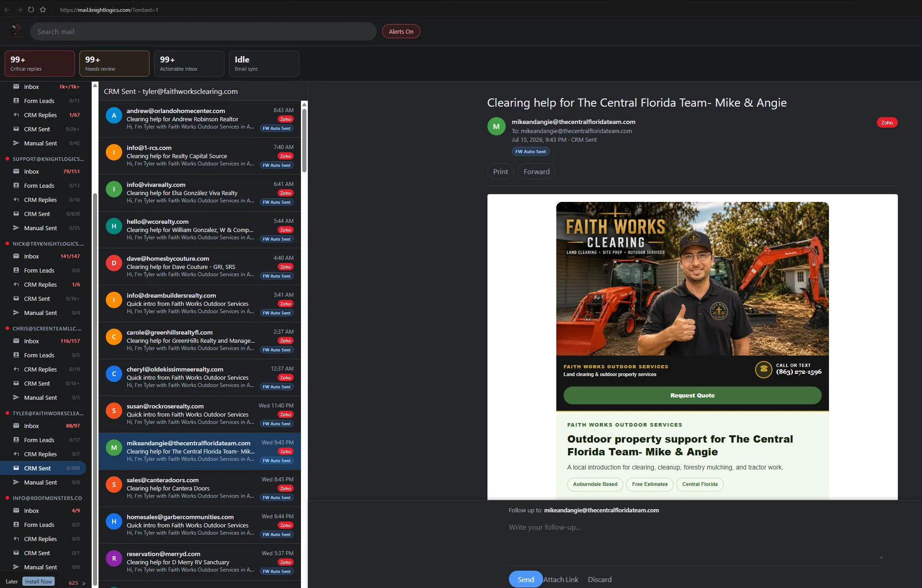
Task: Focus the Search mail field
Action: [x=203, y=31]
